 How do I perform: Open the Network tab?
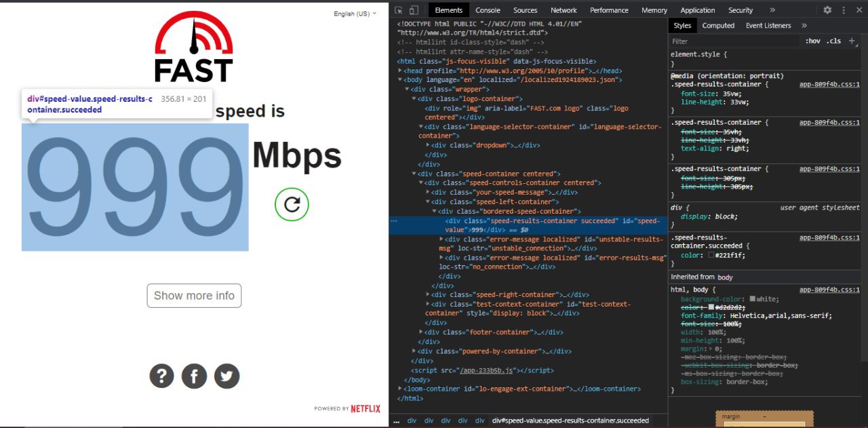[x=564, y=10]
